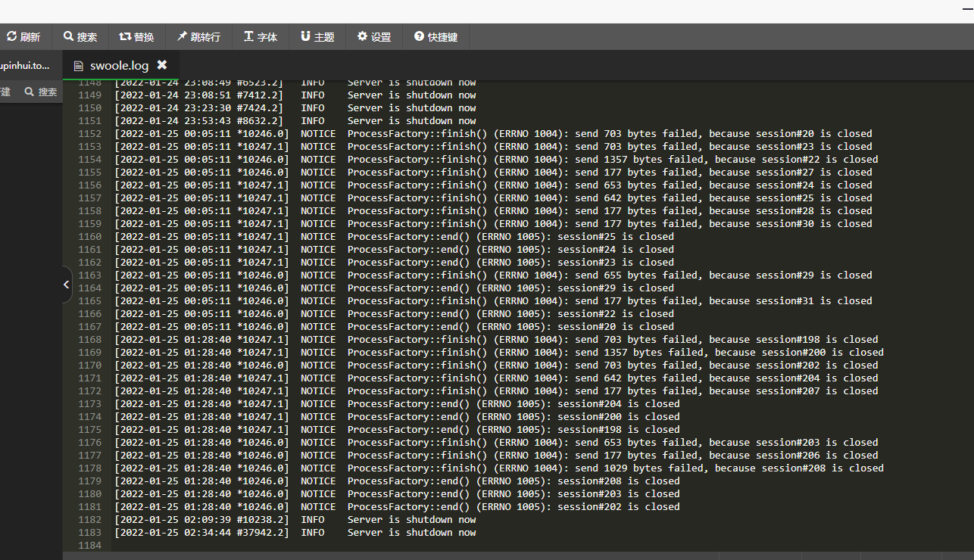Collapse the left sidebar with arrow handle
This screenshot has width=974, height=560.
[x=66, y=285]
